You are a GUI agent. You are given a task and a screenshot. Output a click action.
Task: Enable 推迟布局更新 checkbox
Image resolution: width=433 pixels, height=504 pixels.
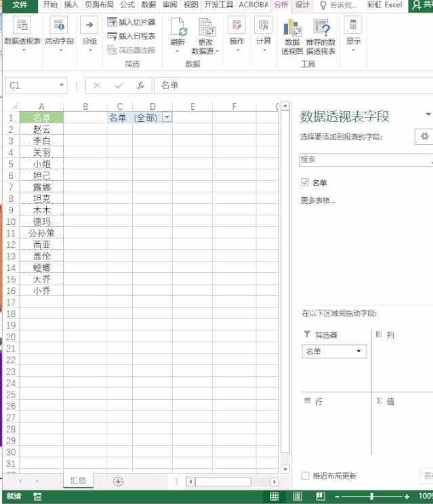[306, 476]
